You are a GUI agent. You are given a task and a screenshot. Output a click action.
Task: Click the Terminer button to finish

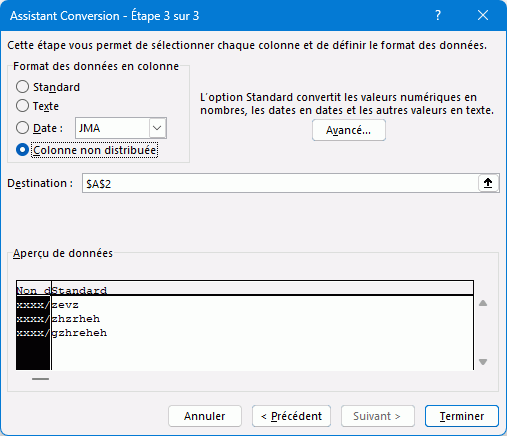[x=462, y=416]
